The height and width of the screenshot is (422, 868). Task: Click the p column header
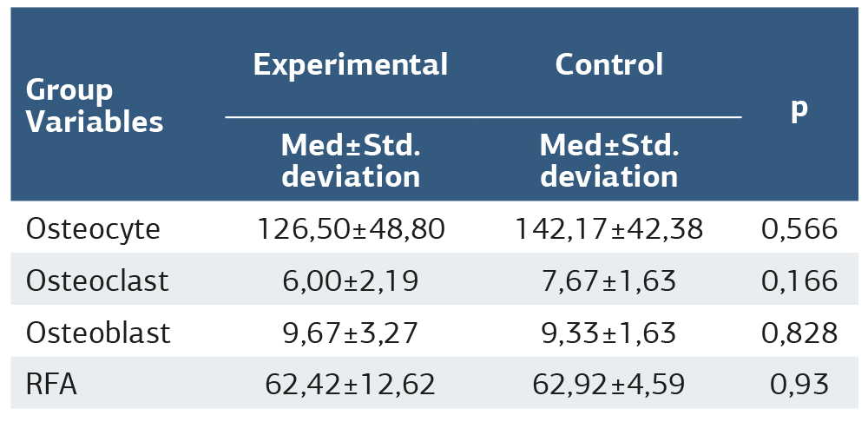coord(799,107)
